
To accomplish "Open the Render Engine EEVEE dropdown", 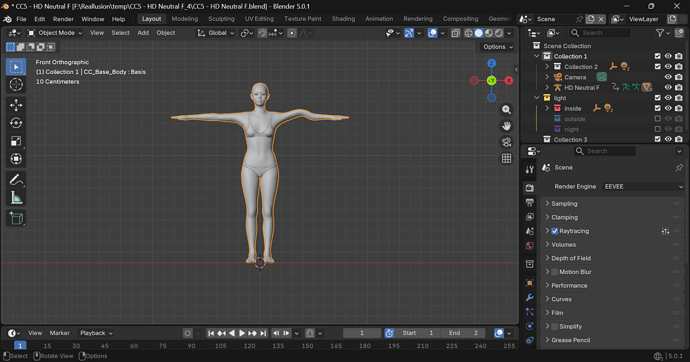I will pyautogui.click(x=643, y=186).
